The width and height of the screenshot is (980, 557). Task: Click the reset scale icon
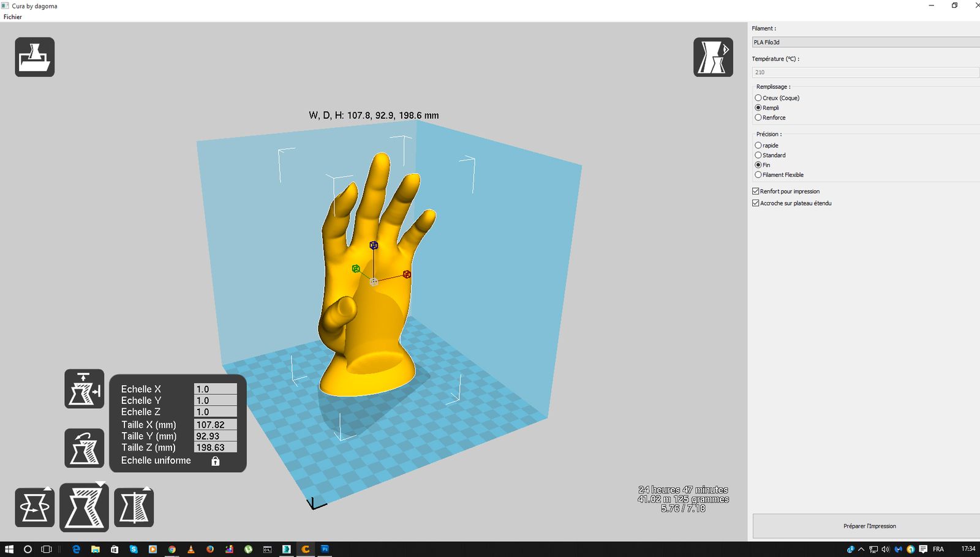[85, 448]
